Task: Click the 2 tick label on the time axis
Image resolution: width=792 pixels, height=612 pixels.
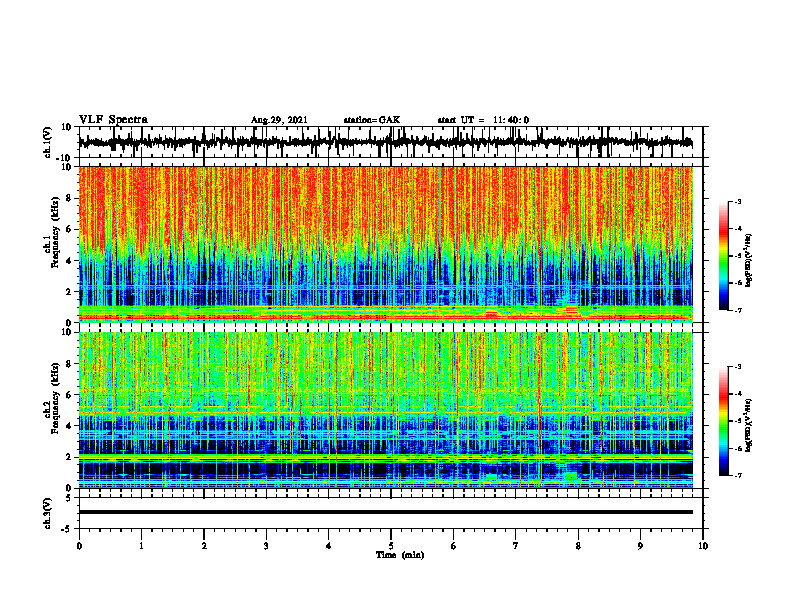Action: (x=204, y=546)
